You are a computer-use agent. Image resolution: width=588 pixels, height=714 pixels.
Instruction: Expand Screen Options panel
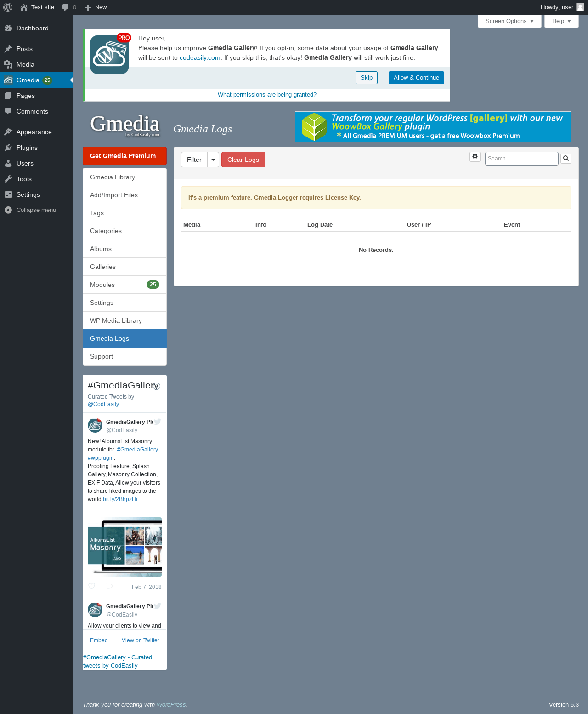click(x=509, y=21)
